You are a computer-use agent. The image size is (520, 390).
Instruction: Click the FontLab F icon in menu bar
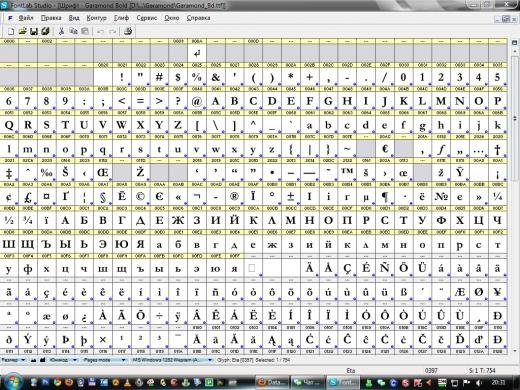click(10, 18)
